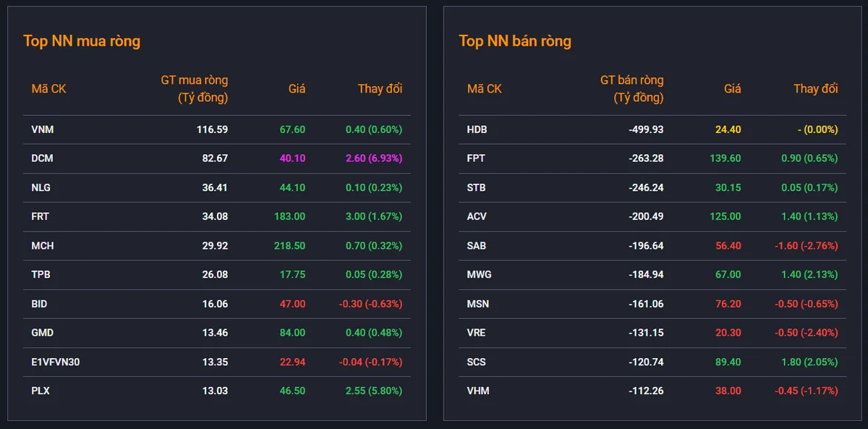Click "Mã CK" header in the mua ròng table
Image resolution: width=868 pixels, height=429 pixels.
[x=49, y=89]
